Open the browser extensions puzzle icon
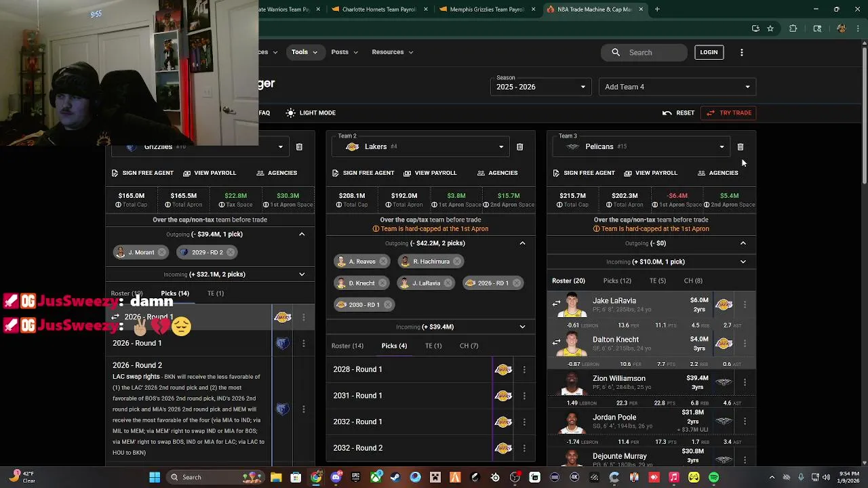 pos(793,28)
